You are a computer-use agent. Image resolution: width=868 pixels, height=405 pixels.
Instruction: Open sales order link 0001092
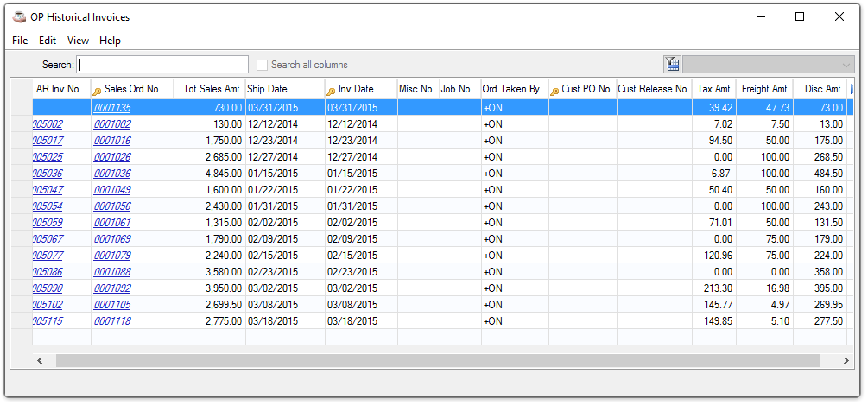112,288
